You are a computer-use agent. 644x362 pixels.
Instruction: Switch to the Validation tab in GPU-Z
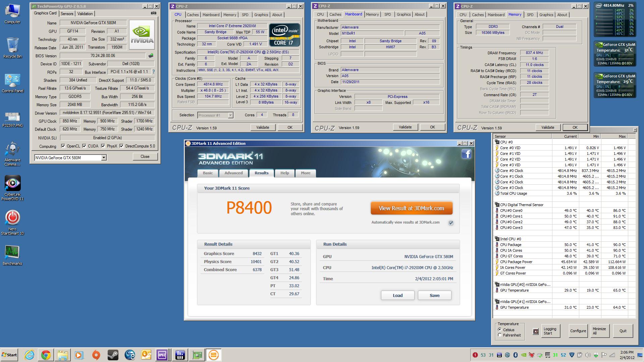pos(85,14)
